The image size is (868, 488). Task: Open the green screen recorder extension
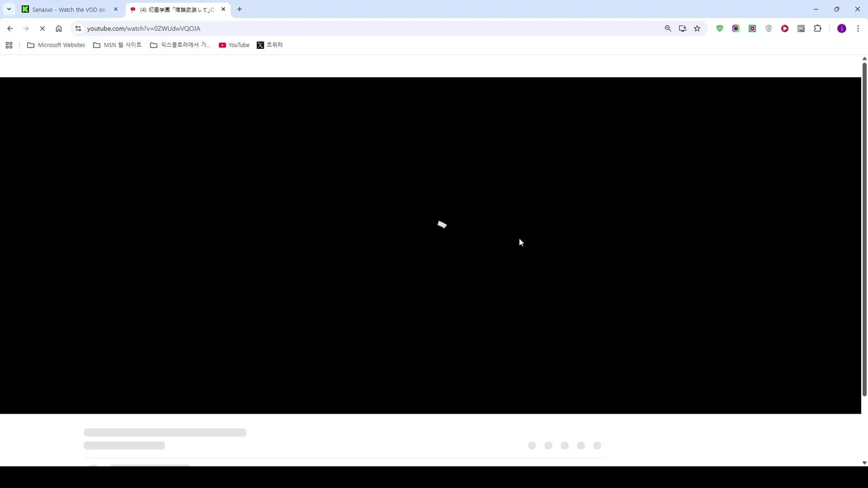tap(752, 28)
